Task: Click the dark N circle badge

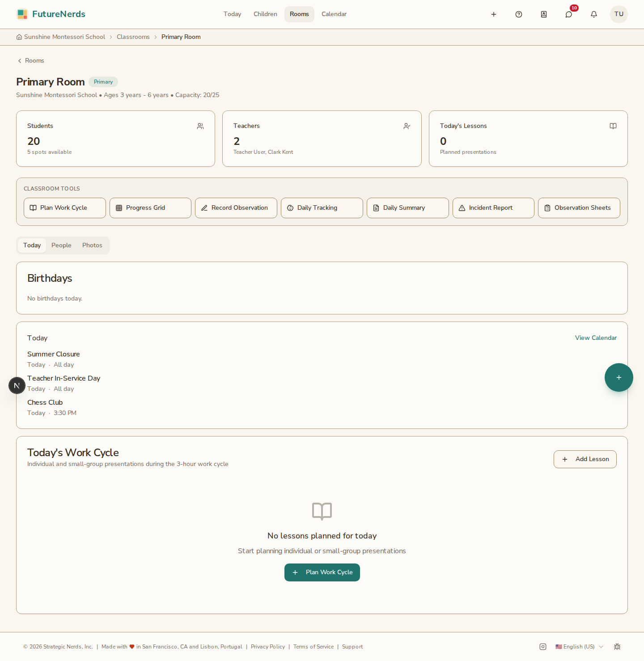Action: coord(17,386)
